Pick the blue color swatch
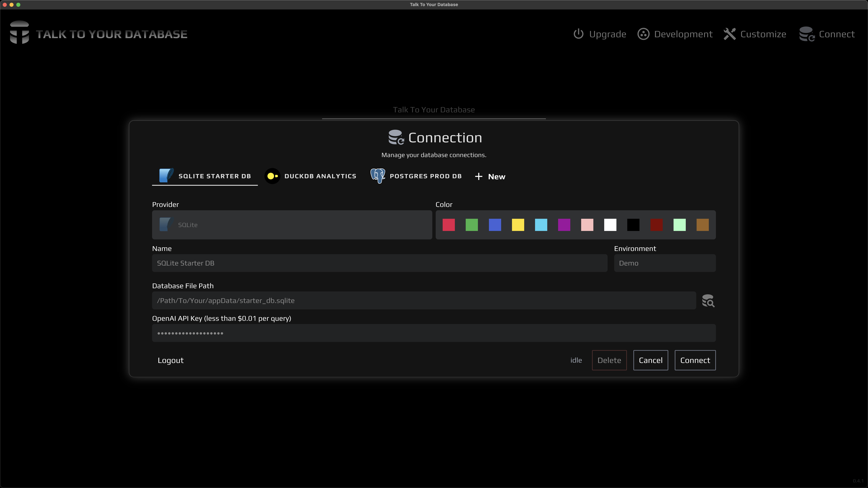This screenshot has width=868, height=488. click(495, 225)
